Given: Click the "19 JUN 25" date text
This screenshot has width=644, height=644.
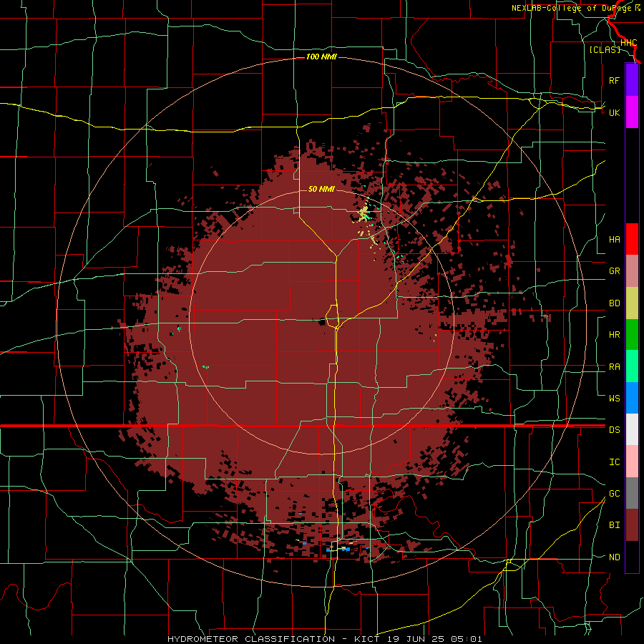Looking at the screenshot, I should (416, 639).
